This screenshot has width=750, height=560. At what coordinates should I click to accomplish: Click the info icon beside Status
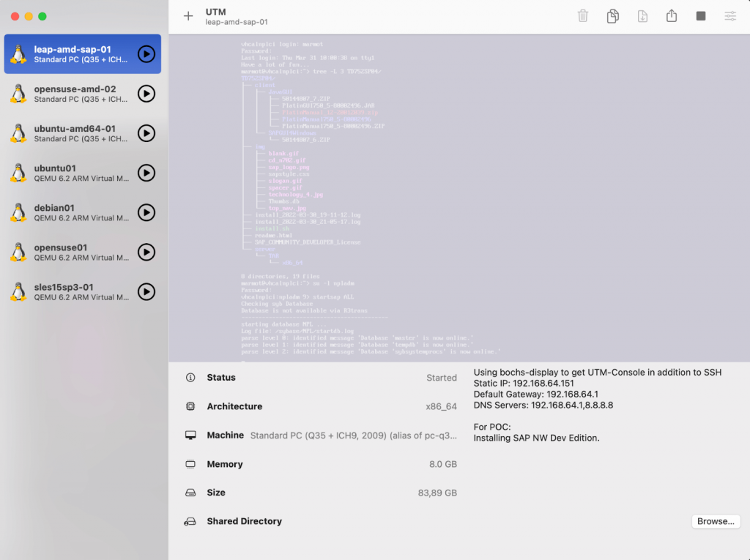click(x=190, y=377)
